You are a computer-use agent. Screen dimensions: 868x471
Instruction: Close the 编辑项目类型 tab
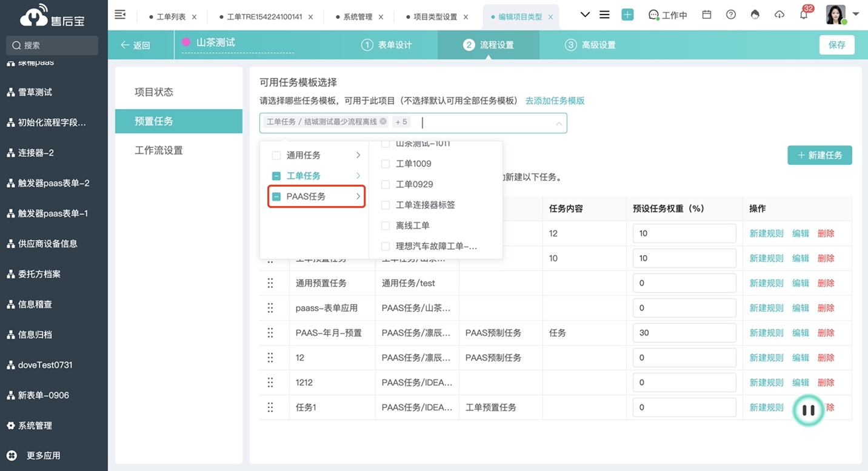click(550, 17)
